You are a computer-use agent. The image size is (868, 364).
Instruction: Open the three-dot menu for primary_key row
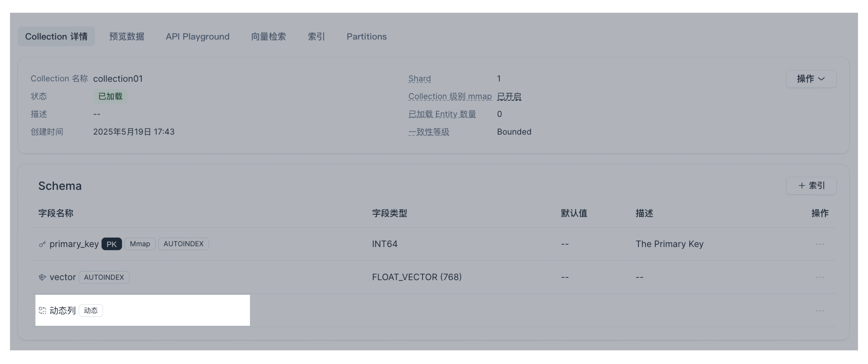820,244
